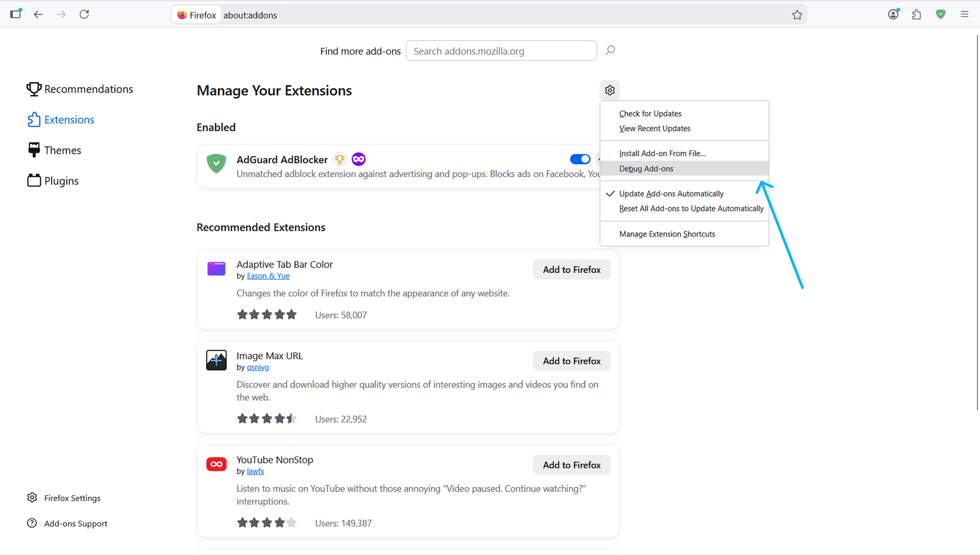
Task: Click the Manage Your Extensions heading
Action: [274, 91]
